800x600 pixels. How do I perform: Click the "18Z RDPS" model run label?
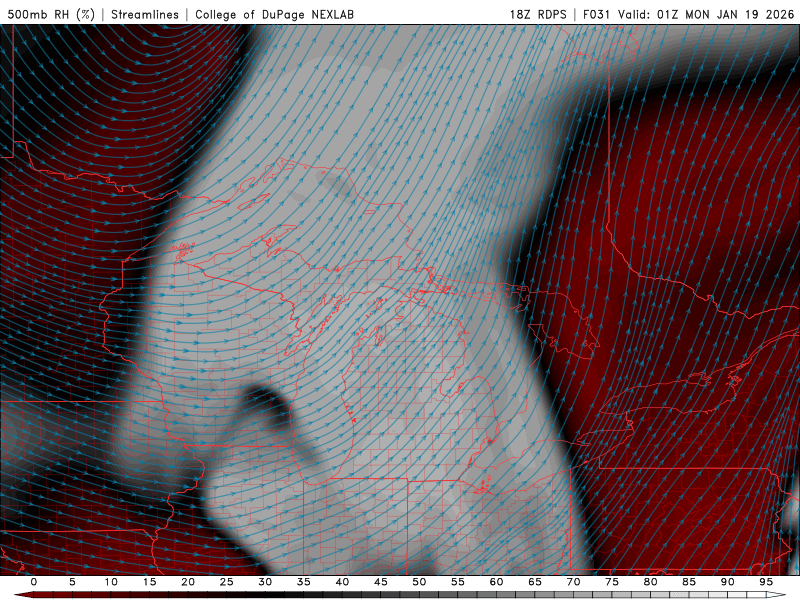(538, 14)
